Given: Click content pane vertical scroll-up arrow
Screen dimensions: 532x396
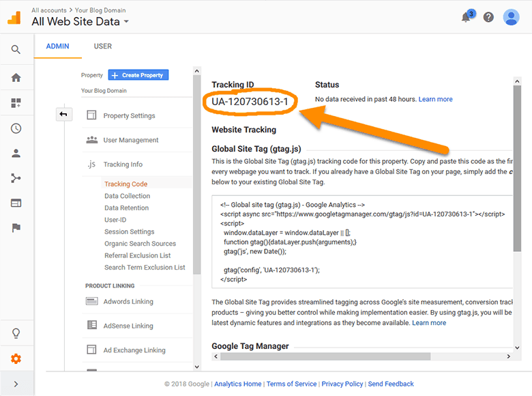Looking at the screenshot, I should pyautogui.click(x=517, y=81).
